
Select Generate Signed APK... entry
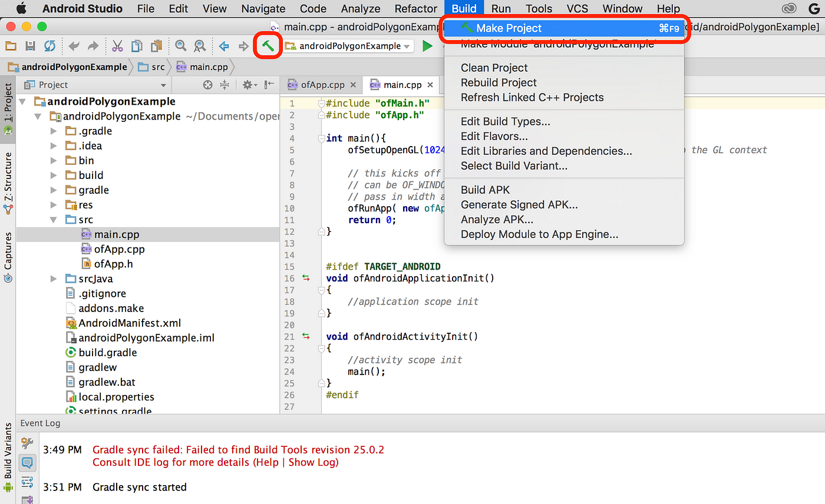pos(563,204)
